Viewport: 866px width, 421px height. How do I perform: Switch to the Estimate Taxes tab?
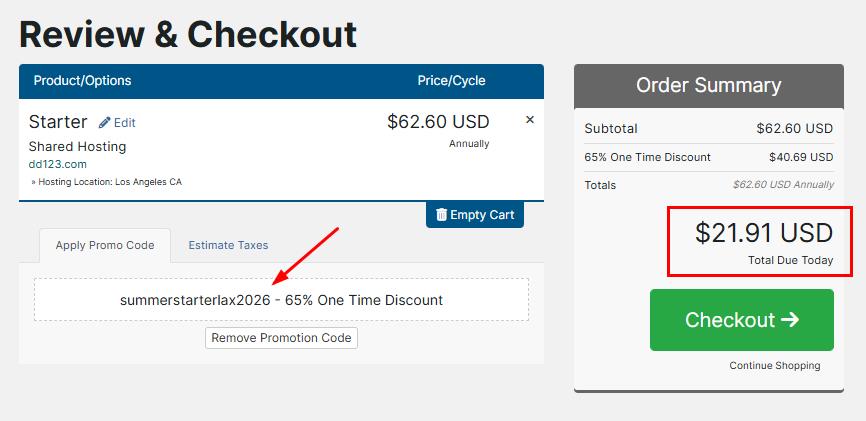228,245
